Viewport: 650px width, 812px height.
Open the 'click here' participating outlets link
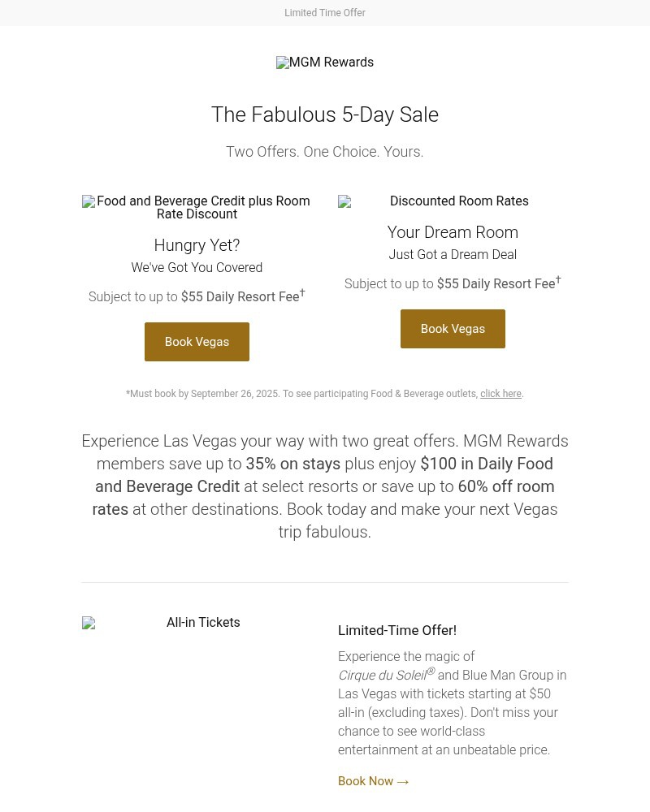(500, 394)
